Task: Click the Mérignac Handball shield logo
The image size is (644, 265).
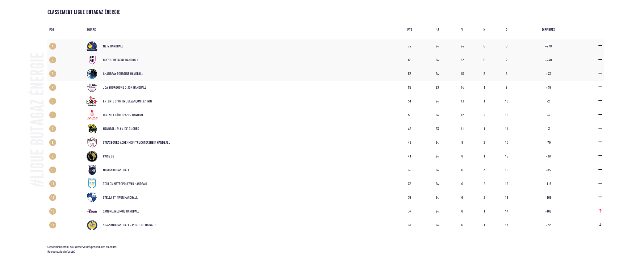Action: point(92,170)
